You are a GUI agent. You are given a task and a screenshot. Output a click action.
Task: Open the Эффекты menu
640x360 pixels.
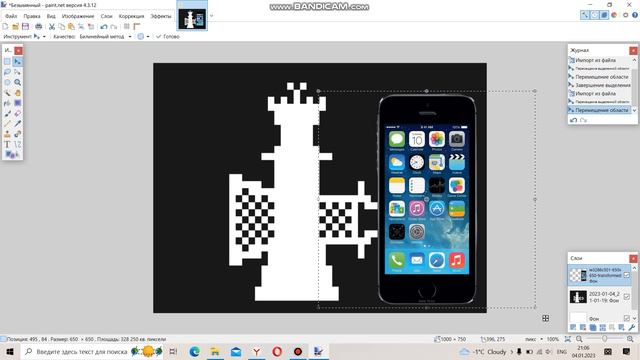(x=161, y=16)
